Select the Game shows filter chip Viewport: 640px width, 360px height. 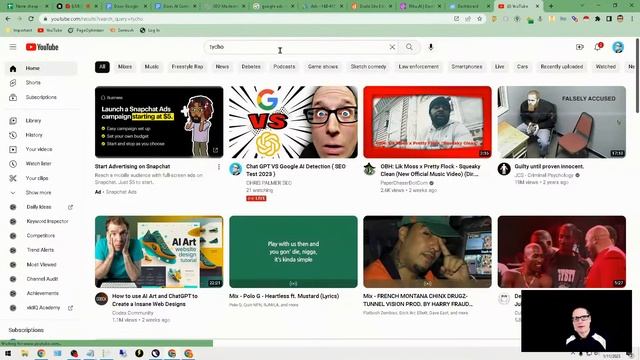pos(323,67)
